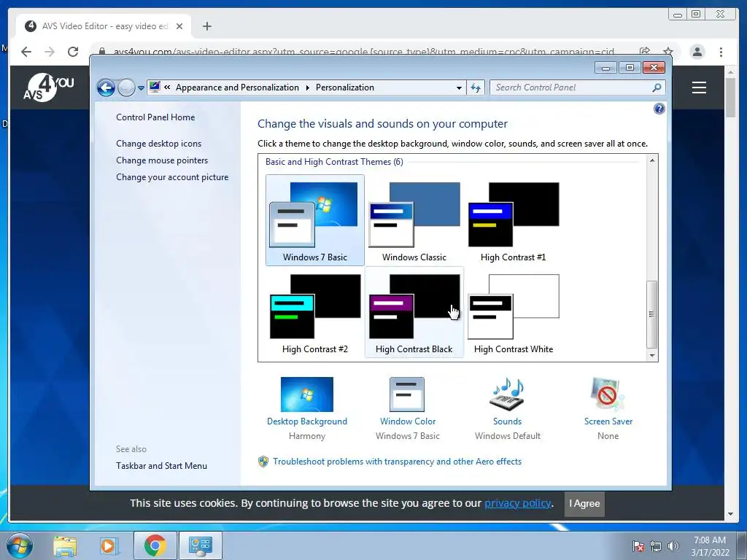Screen dimensions: 747x560
Task: Select the High Contrast #1 theme
Action: [513, 220]
